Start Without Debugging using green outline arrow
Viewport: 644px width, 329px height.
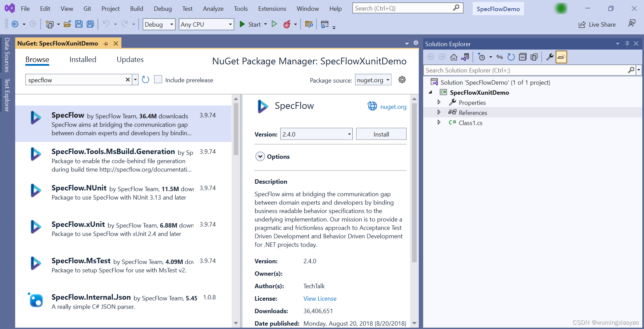[x=274, y=24]
